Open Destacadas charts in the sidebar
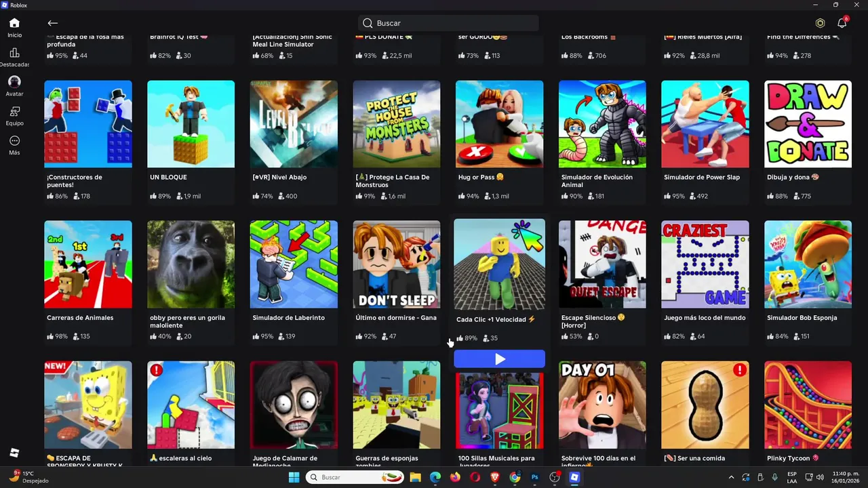Screen dimensions: 868x488 point(14,58)
